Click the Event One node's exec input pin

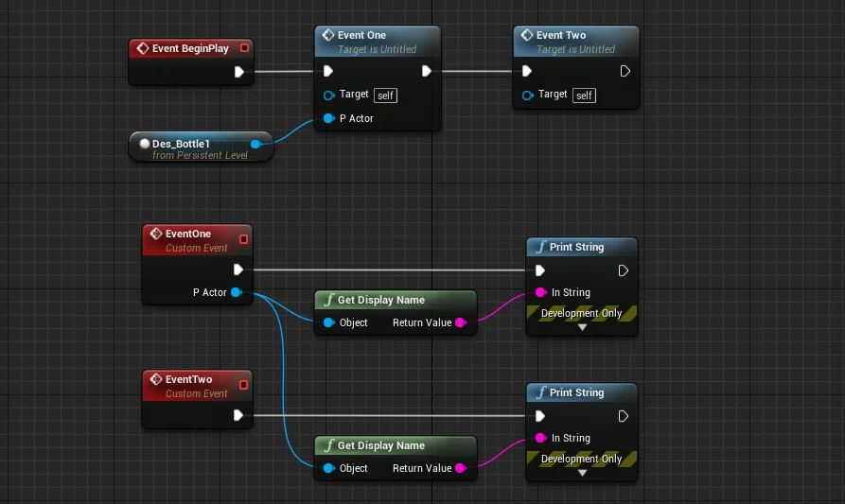[x=328, y=71]
